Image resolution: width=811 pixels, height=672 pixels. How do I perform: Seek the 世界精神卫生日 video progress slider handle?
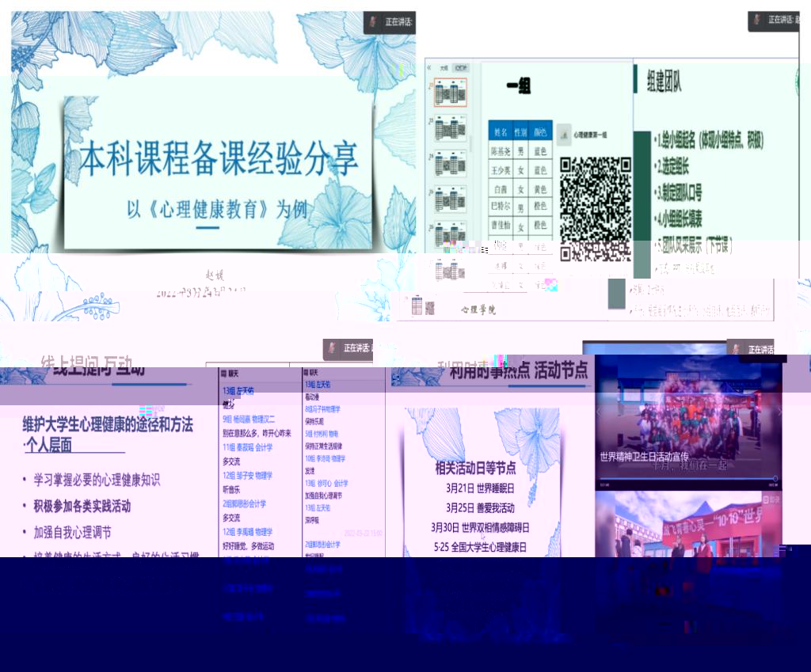point(775,479)
